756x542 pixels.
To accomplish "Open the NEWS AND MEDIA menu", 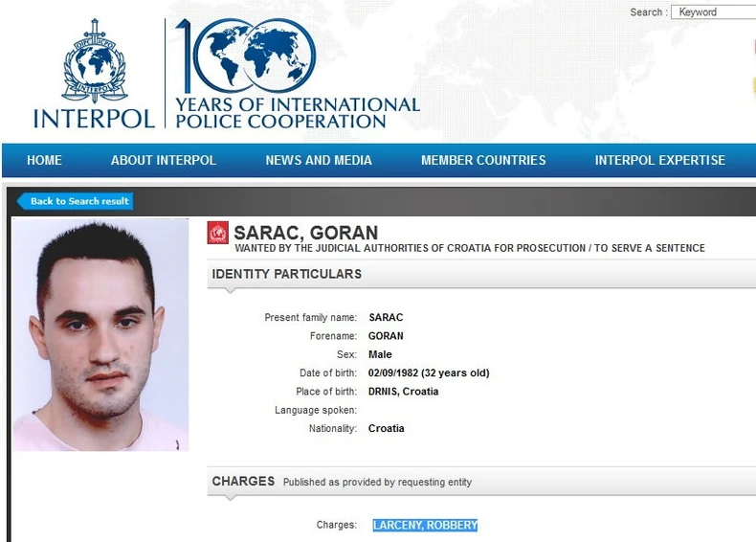I will point(319,160).
